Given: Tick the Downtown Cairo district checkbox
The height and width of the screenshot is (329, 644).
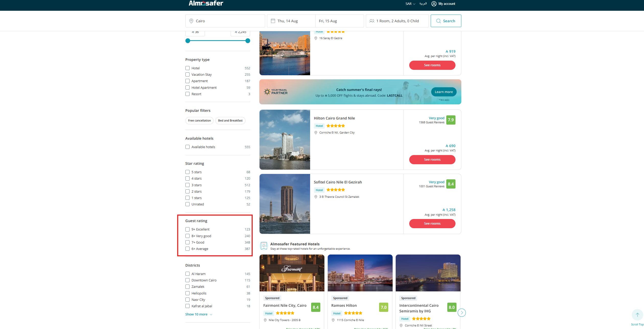Looking at the screenshot, I should [188, 280].
